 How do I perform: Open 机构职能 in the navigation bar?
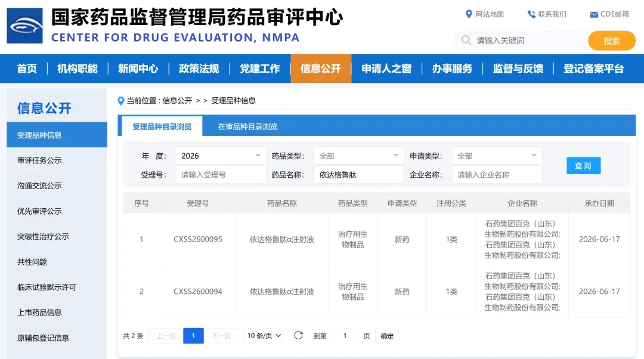point(78,69)
